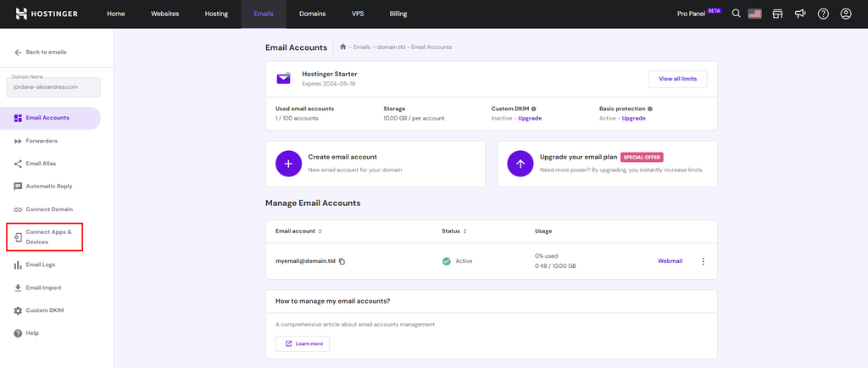Click the View all limits button
This screenshot has width=868, height=368.
(677, 79)
